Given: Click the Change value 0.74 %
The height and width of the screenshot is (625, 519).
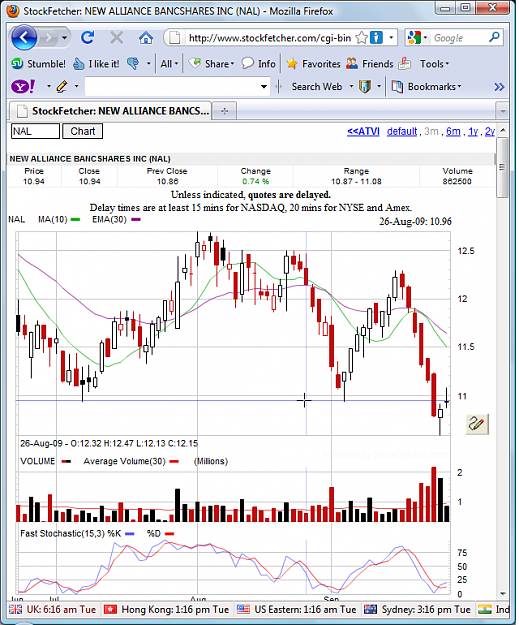Looking at the screenshot, I should click(x=256, y=181).
